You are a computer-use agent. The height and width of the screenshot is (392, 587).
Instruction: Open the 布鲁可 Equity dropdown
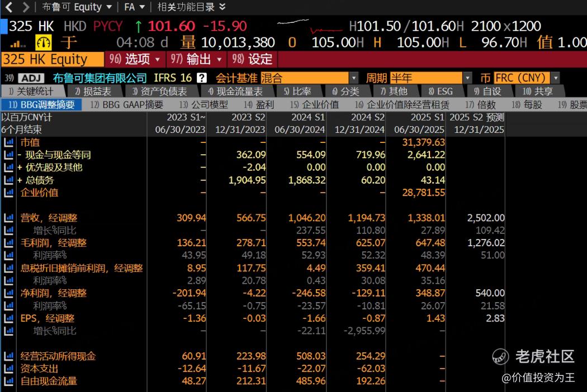[x=77, y=7]
